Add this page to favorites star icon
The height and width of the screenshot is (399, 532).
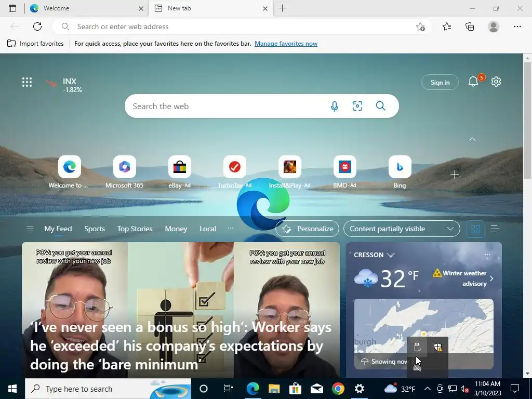(420, 26)
